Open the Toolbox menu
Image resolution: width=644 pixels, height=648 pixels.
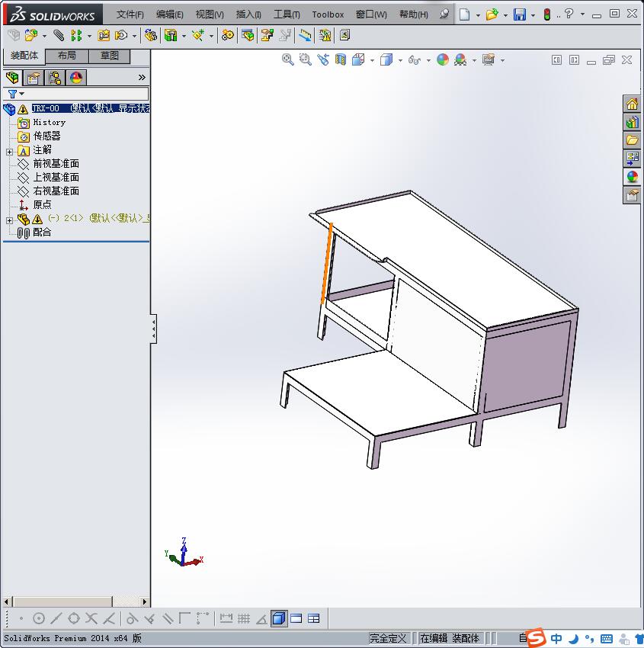point(328,14)
